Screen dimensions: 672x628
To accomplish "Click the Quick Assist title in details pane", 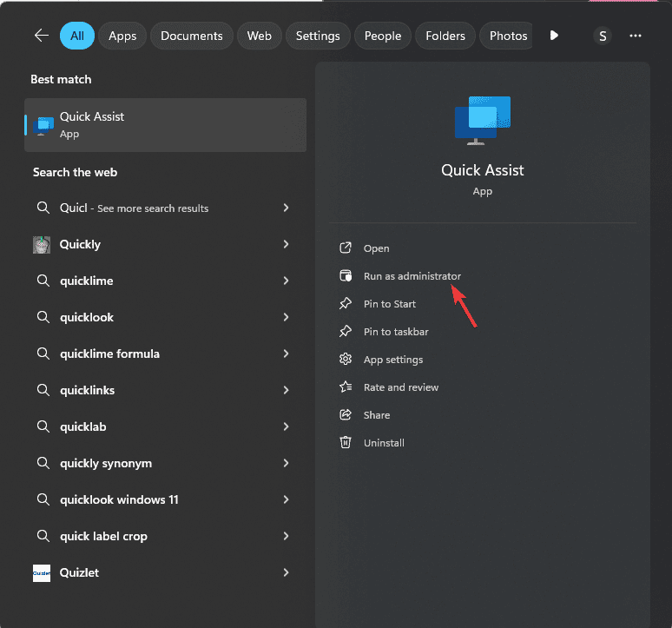I will point(483,170).
